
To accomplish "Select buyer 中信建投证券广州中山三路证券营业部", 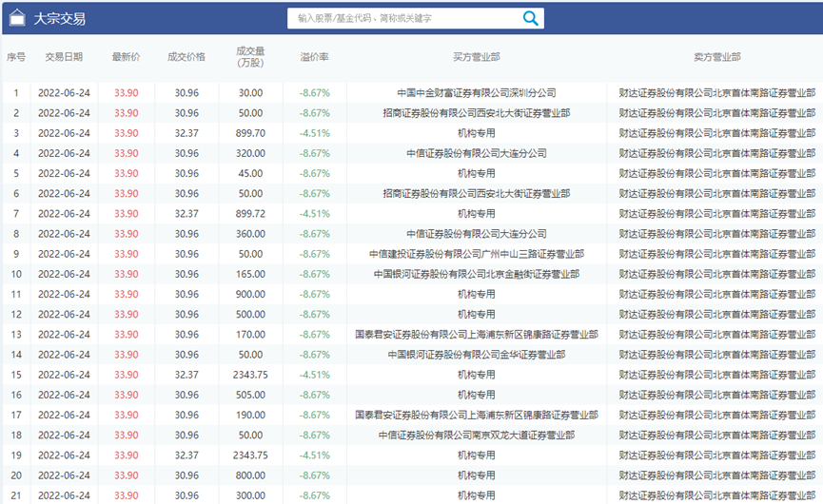I will click(x=477, y=254).
